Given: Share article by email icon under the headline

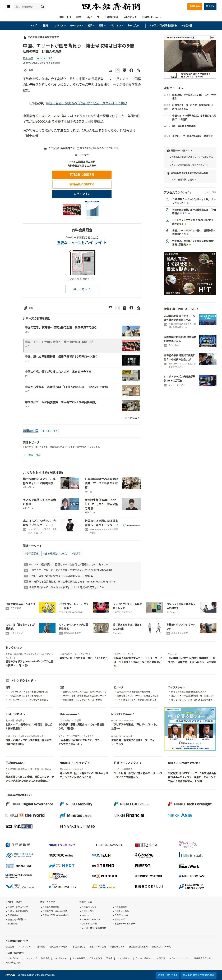Looking at the screenshot, I should click(x=111, y=70).
